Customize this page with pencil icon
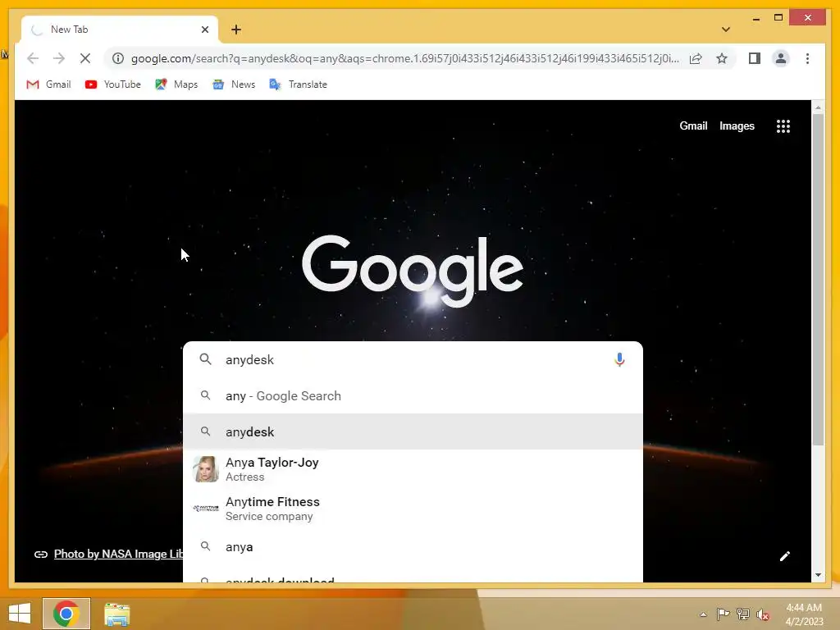 [784, 556]
